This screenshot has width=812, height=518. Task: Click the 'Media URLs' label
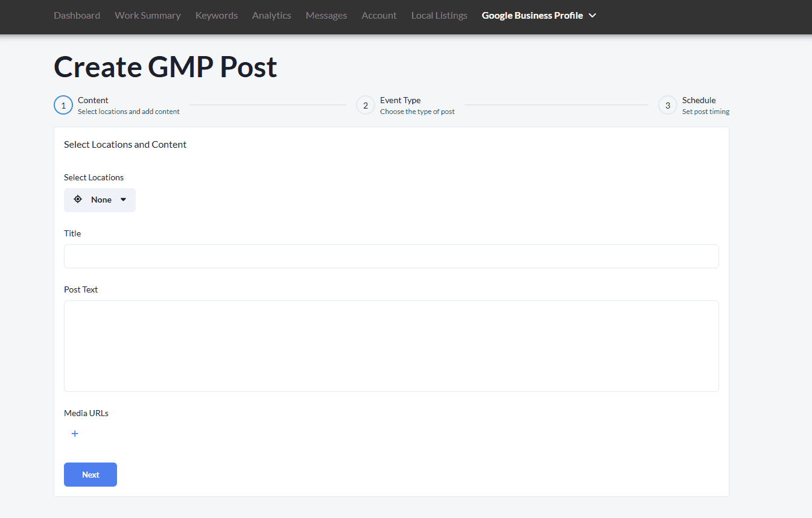tap(86, 413)
